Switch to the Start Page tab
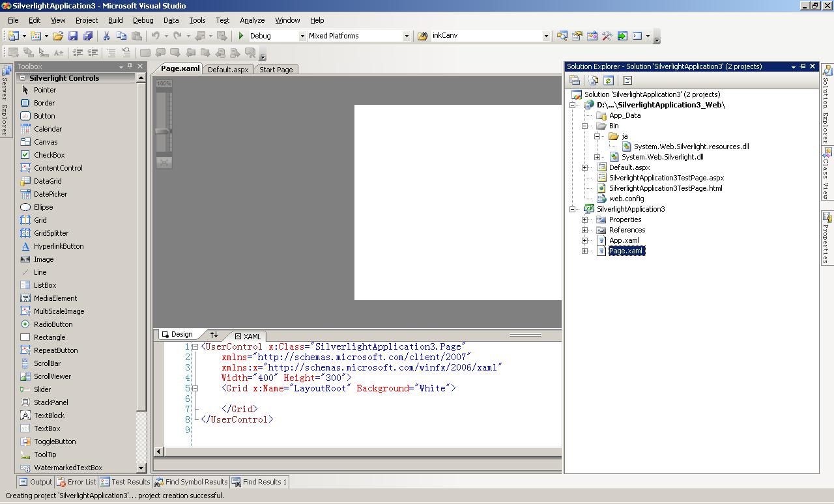Viewport: 834px width, 504px height. [276, 70]
